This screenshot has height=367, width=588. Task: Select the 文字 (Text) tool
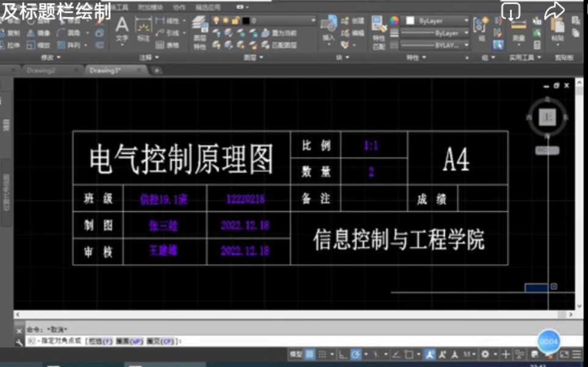point(122,29)
